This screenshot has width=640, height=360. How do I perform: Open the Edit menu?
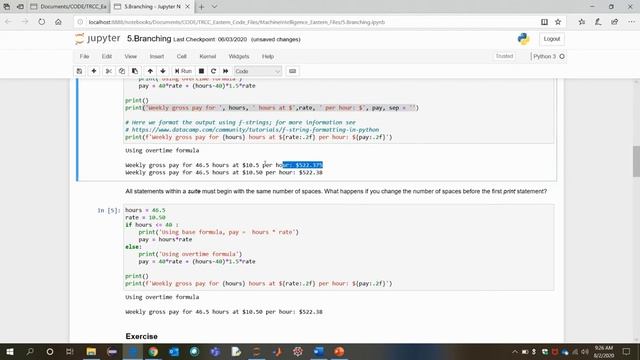tap(107, 56)
